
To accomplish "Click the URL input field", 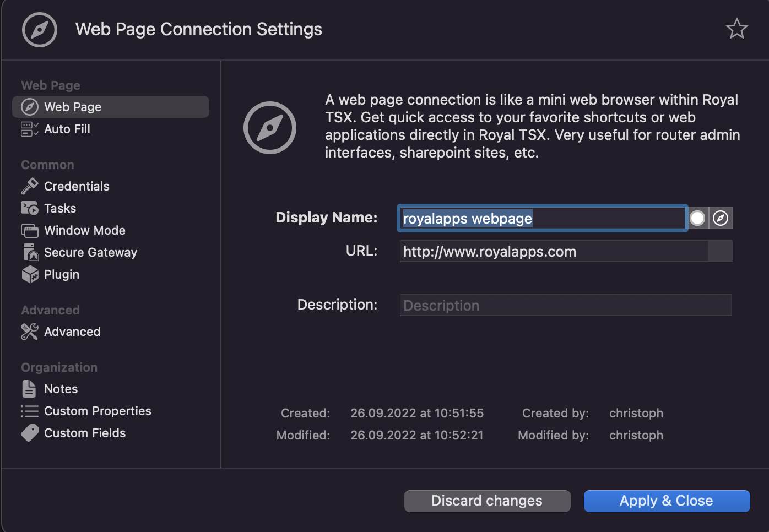I will point(553,252).
